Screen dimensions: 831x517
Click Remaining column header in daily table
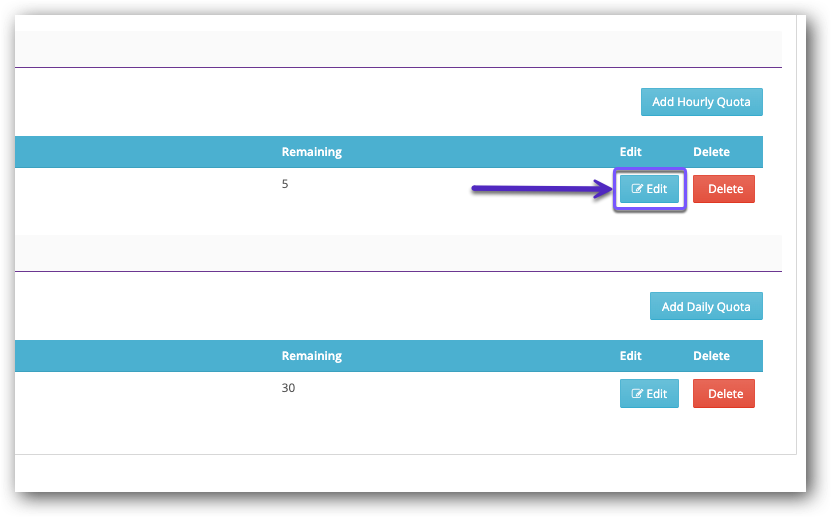coord(311,356)
